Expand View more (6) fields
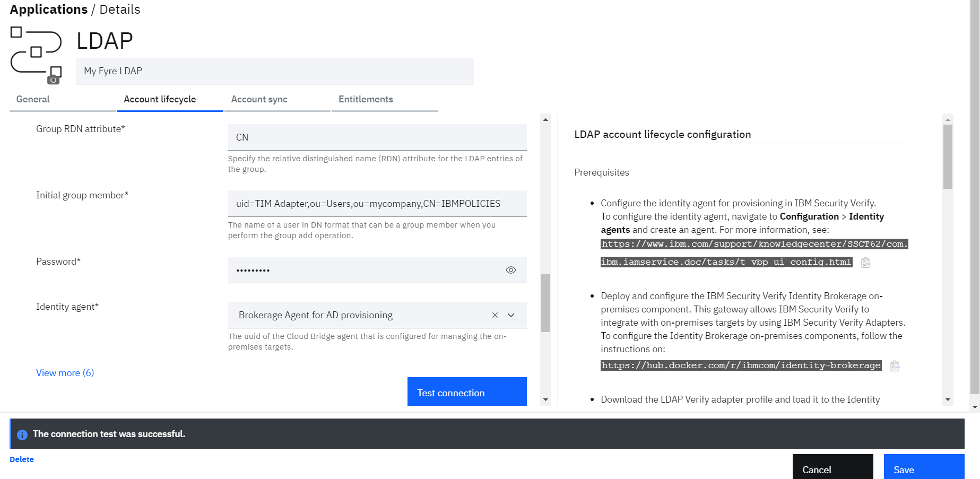This screenshot has width=980, height=479. 65,373
